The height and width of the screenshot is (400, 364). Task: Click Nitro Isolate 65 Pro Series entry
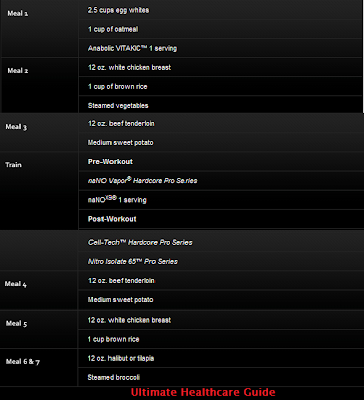pos(133,262)
